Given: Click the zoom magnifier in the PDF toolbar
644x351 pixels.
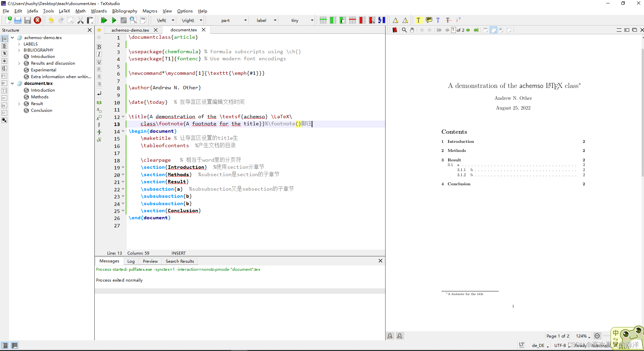Looking at the screenshot, I should tap(404, 30).
